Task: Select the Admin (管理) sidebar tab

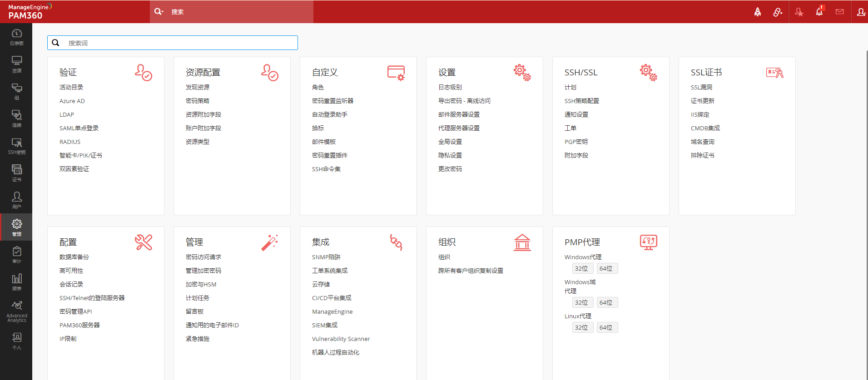Action: 16,227
